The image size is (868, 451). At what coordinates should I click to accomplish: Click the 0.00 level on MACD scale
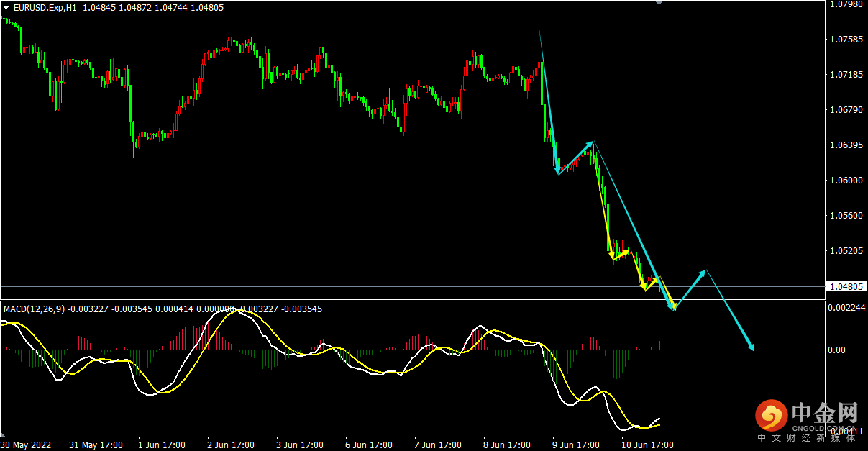coord(838,350)
